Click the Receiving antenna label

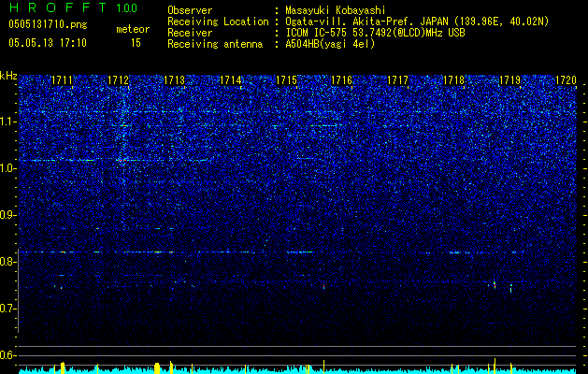click(215, 44)
